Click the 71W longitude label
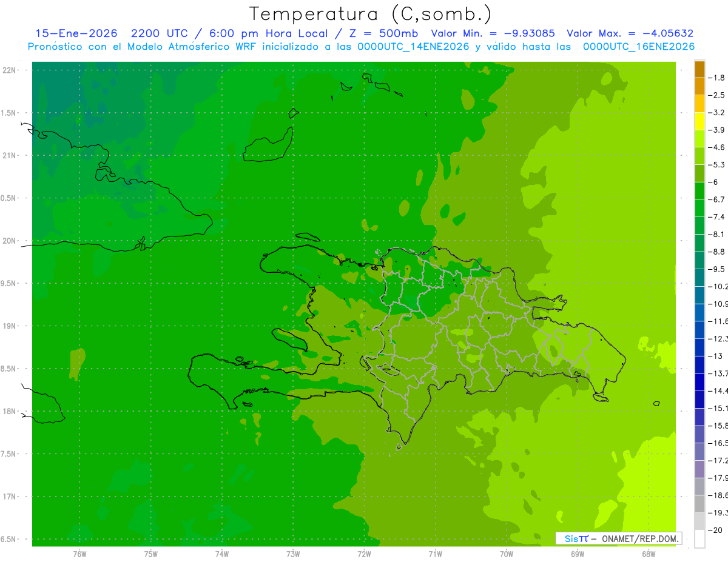This screenshot has height=562, width=728. tap(435, 554)
